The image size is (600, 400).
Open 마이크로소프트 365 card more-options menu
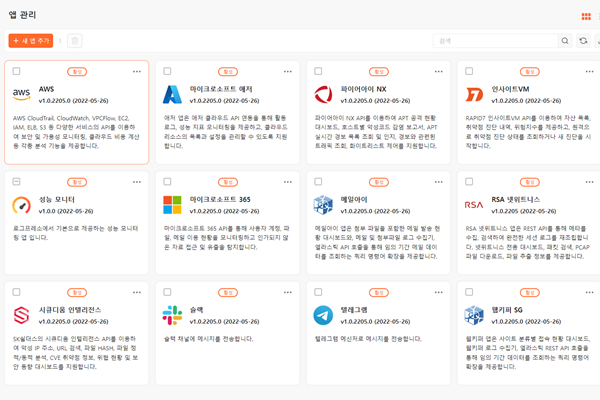tap(288, 182)
